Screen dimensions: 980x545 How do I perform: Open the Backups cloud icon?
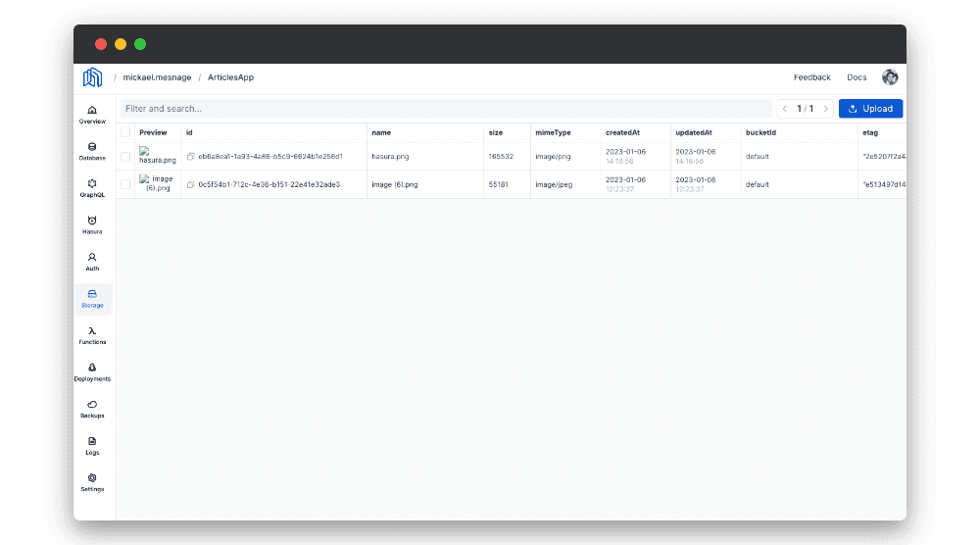pos(92,404)
